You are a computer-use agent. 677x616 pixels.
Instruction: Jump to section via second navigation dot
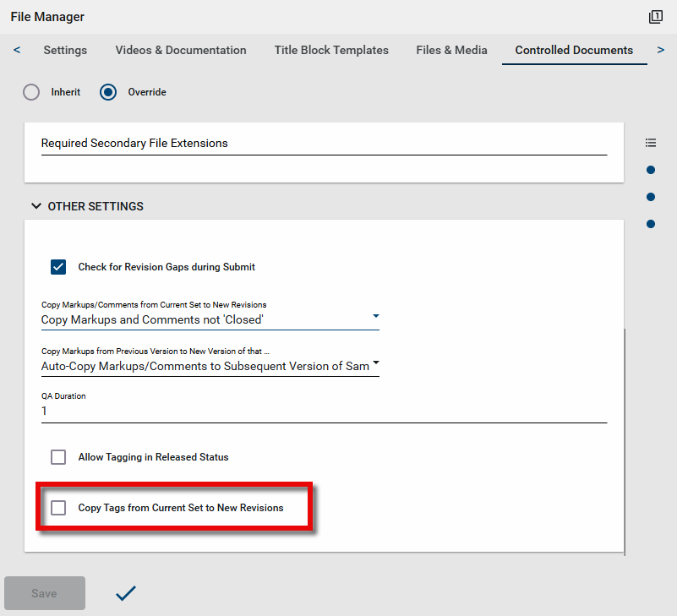tap(651, 197)
